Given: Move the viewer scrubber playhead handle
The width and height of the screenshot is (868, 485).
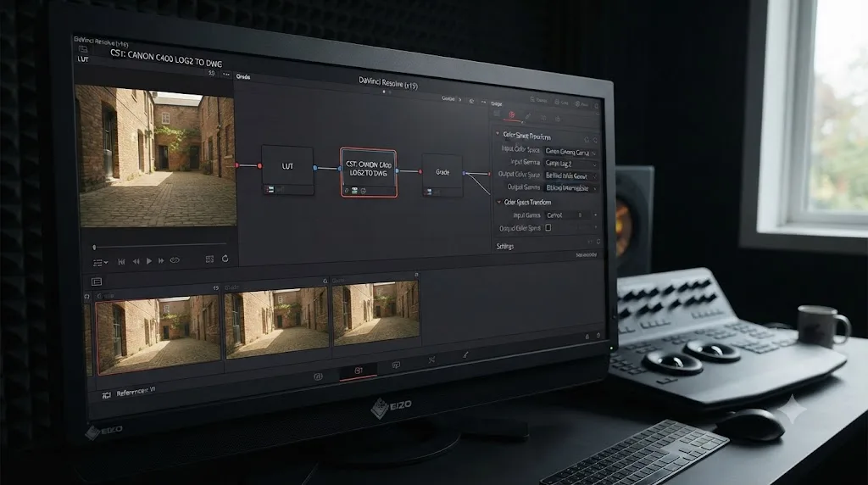Looking at the screenshot, I should click(94, 248).
